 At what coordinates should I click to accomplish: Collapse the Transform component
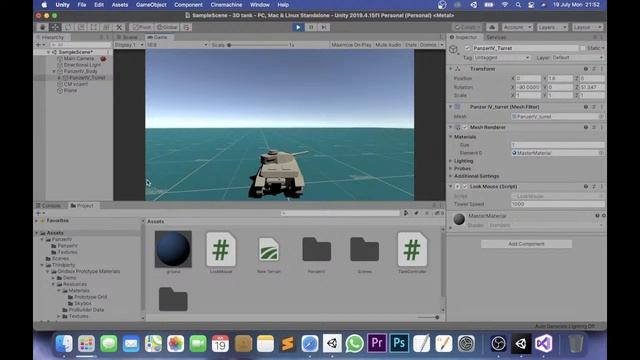pos(451,69)
